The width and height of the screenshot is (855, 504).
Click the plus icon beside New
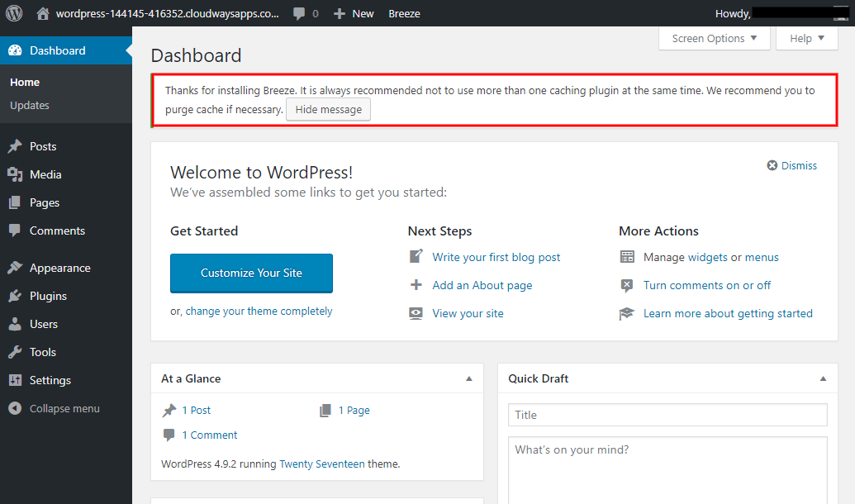click(x=340, y=14)
